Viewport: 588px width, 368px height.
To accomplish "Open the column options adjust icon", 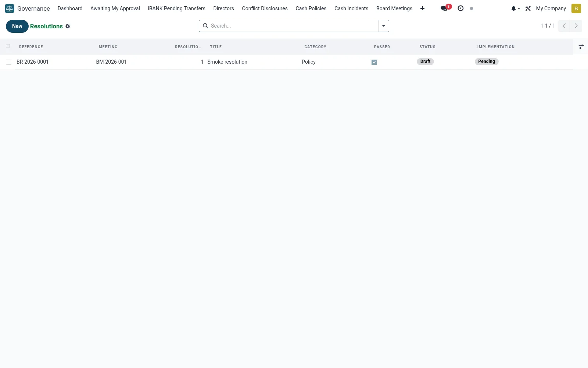I will (581, 47).
